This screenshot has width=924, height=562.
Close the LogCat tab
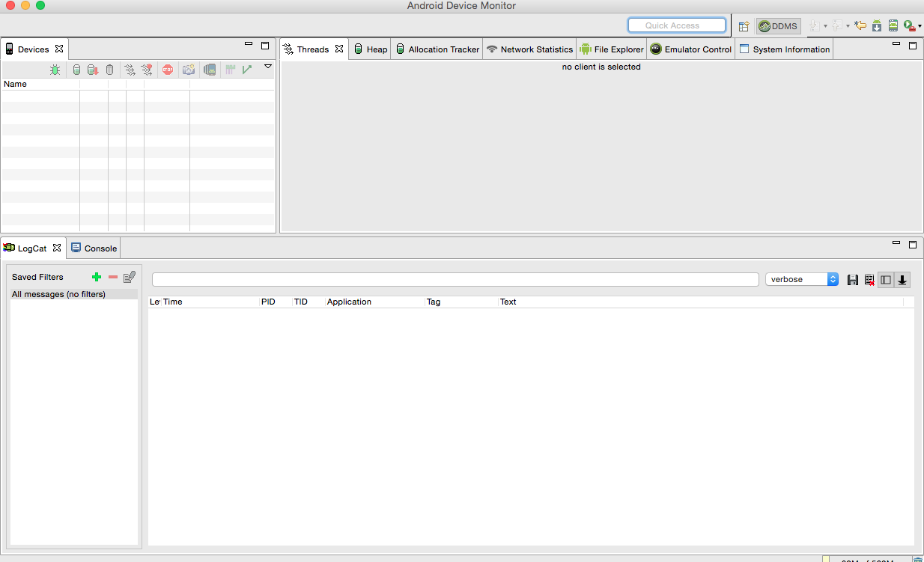[56, 248]
